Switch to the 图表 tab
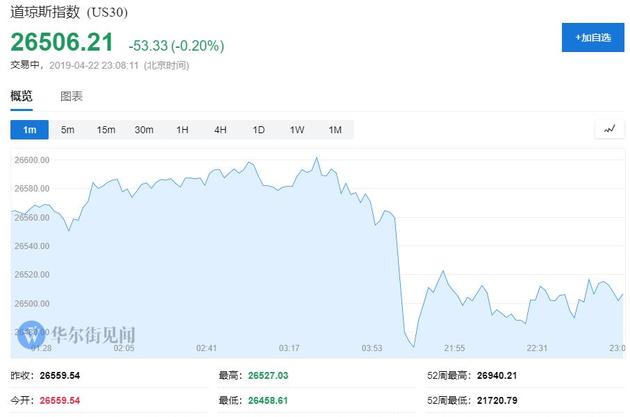630x417 pixels. [71, 96]
